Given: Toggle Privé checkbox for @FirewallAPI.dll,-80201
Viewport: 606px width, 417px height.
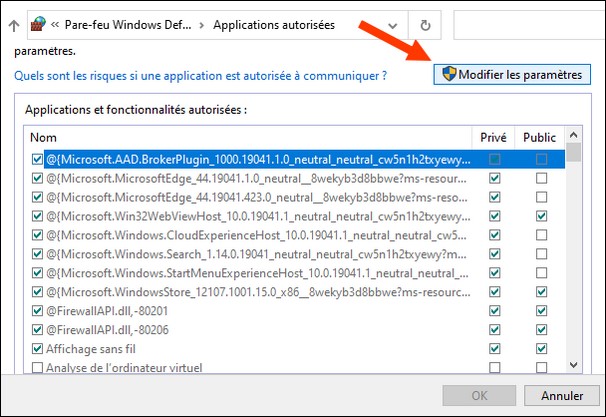Looking at the screenshot, I should [x=494, y=310].
